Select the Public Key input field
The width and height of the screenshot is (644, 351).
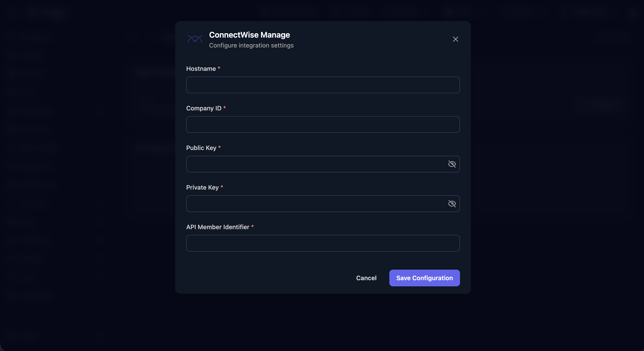pos(313,164)
